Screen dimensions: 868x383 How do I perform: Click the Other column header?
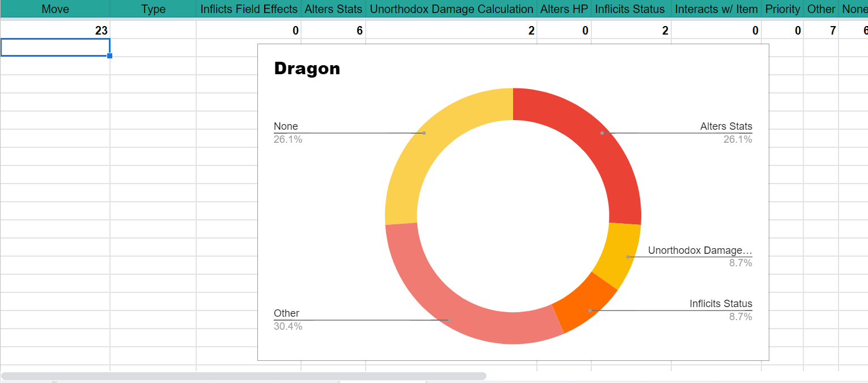(x=821, y=9)
